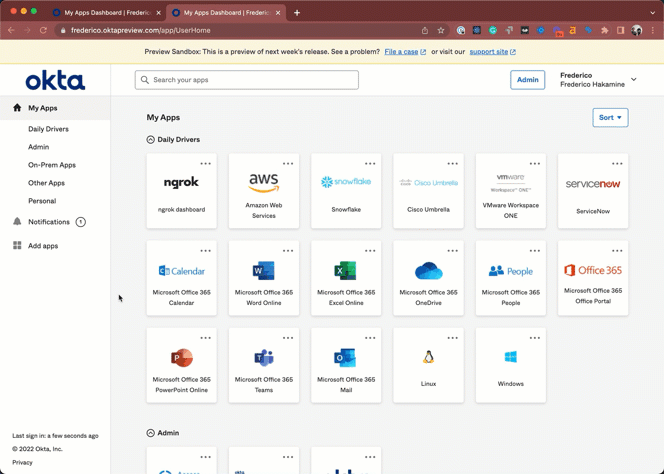The image size is (664, 474).
Task: Open Microsoft Office 365 OneDrive app
Action: 428,277
